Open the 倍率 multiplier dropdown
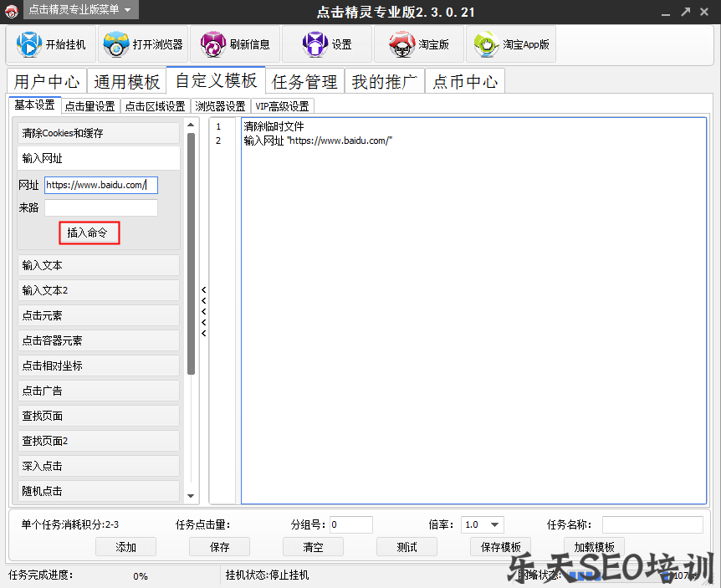This screenshot has height=588, width=721. pyautogui.click(x=482, y=524)
